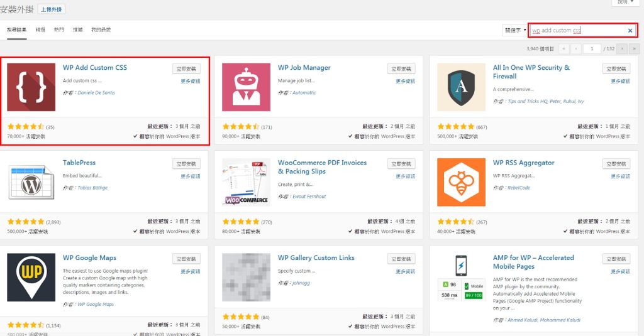Select the Recommended plugins tab
This screenshot has width=644, height=336.
click(x=77, y=30)
